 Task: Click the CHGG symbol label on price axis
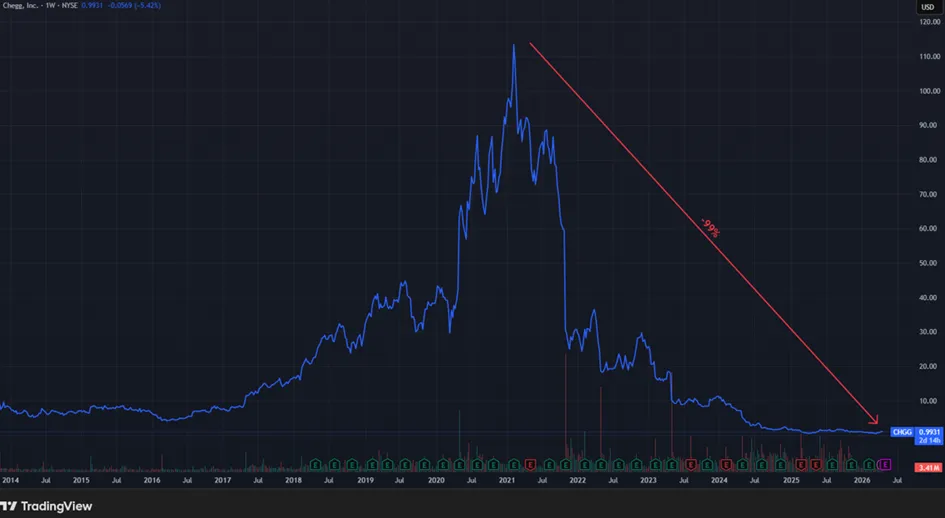tap(902, 432)
